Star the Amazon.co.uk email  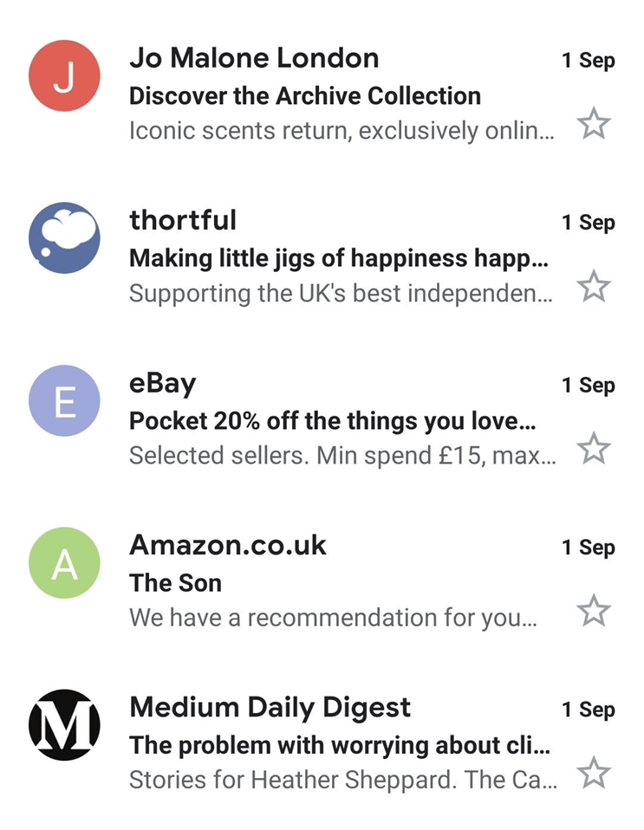pos(594,611)
